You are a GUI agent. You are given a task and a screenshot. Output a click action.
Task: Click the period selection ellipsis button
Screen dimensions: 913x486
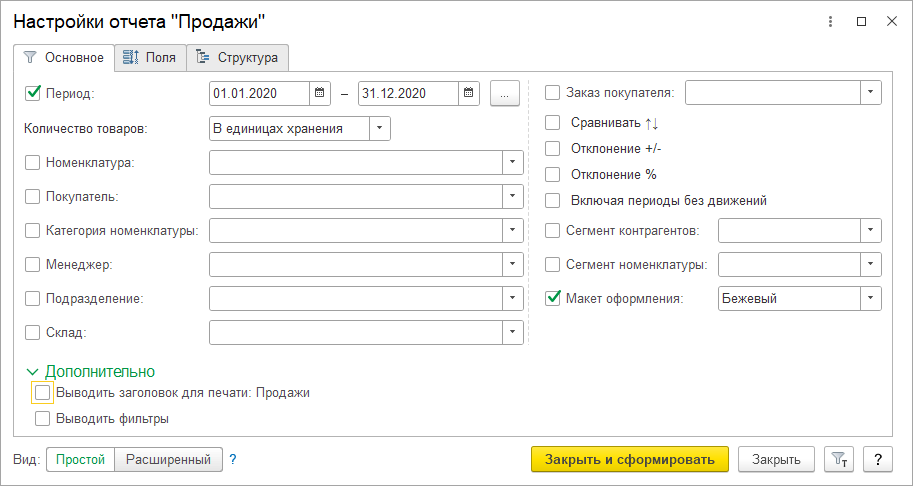click(x=505, y=93)
